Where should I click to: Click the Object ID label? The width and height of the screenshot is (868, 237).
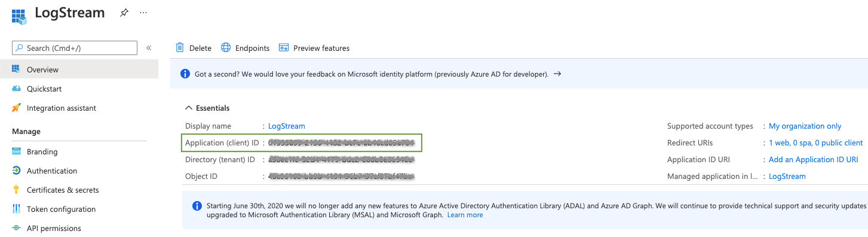201,176
